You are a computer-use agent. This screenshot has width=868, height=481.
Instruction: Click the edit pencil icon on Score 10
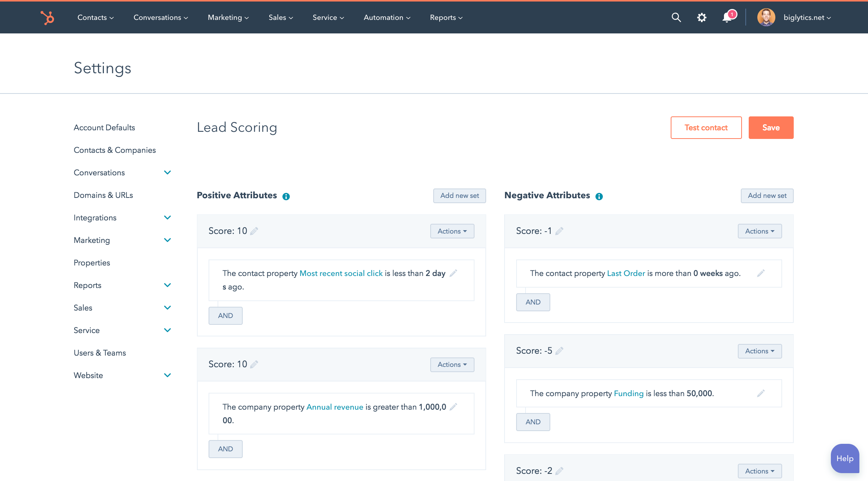click(254, 231)
